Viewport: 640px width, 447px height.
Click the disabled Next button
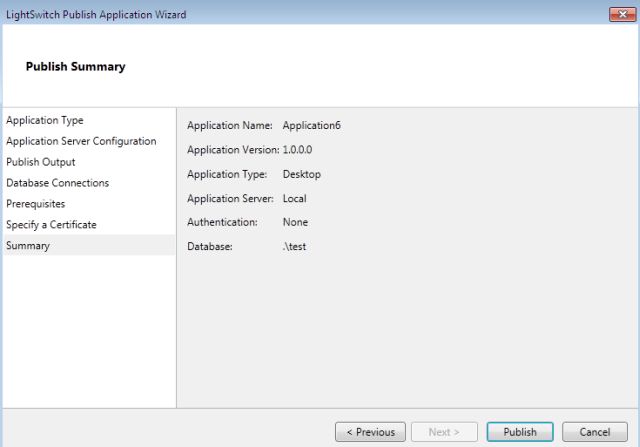[x=444, y=432]
